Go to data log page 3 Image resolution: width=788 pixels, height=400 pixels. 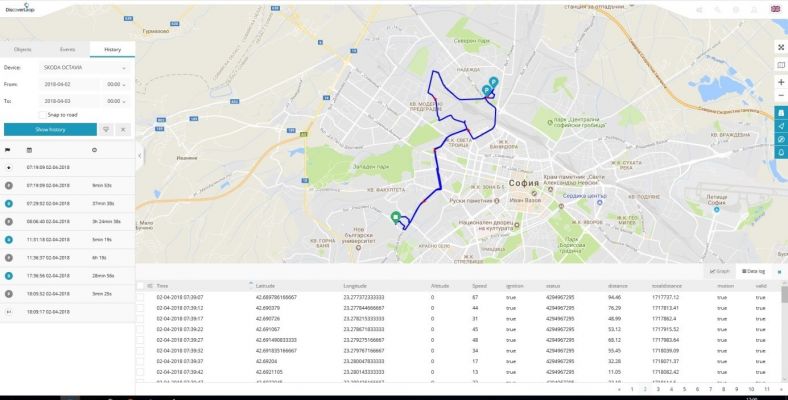[x=658, y=389]
